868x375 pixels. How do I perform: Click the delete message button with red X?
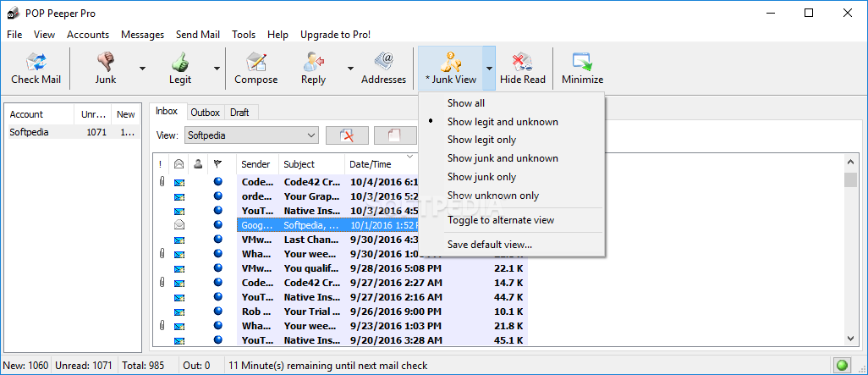[347, 135]
